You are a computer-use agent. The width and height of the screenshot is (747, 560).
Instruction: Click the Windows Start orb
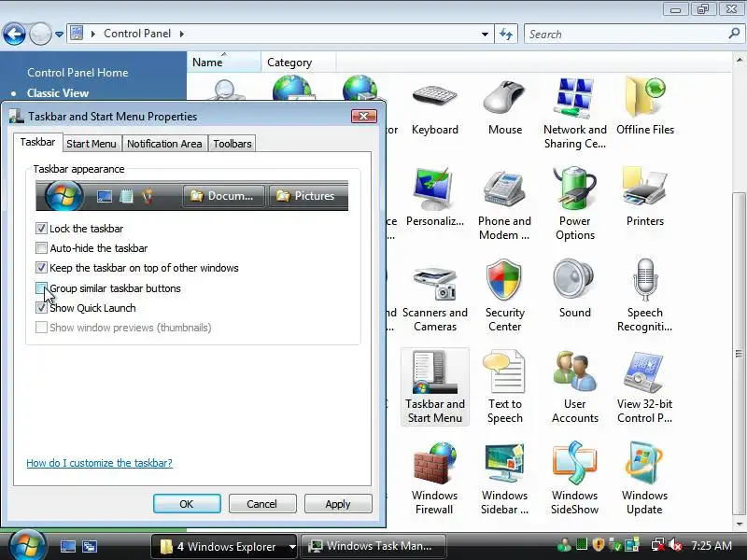[27, 545]
